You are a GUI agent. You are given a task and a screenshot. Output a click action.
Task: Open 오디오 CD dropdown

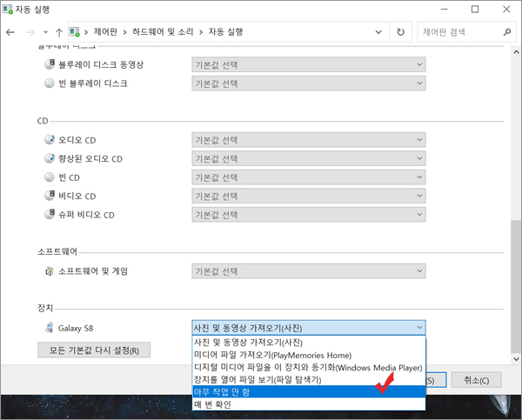pyautogui.click(x=309, y=140)
